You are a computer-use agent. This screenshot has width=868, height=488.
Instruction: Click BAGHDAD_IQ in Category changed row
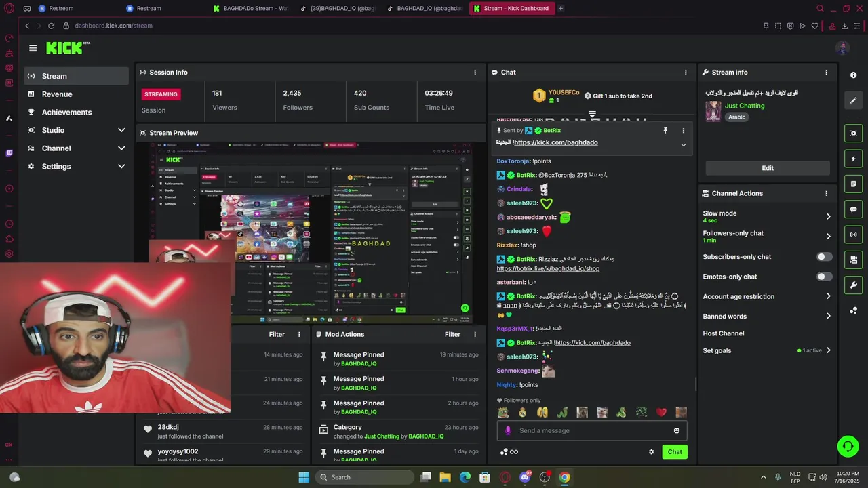426,436
